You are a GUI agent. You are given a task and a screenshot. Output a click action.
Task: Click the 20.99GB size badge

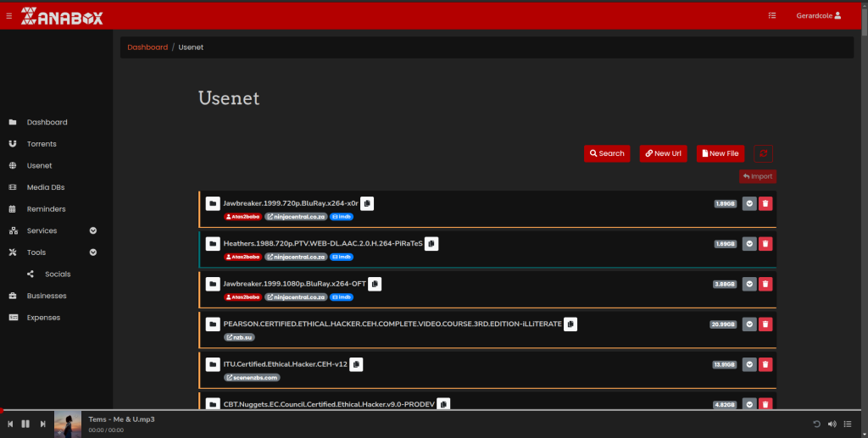[724, 324]
